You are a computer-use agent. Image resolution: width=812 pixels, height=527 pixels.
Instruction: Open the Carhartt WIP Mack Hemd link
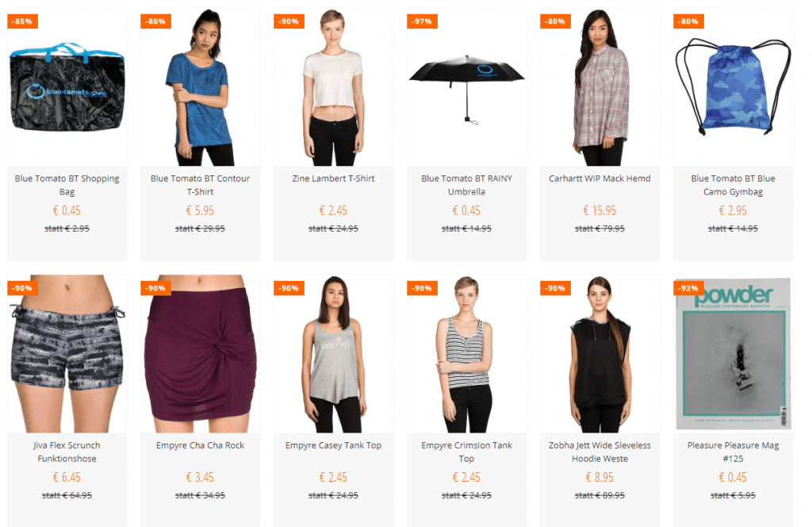coord(599,179)
